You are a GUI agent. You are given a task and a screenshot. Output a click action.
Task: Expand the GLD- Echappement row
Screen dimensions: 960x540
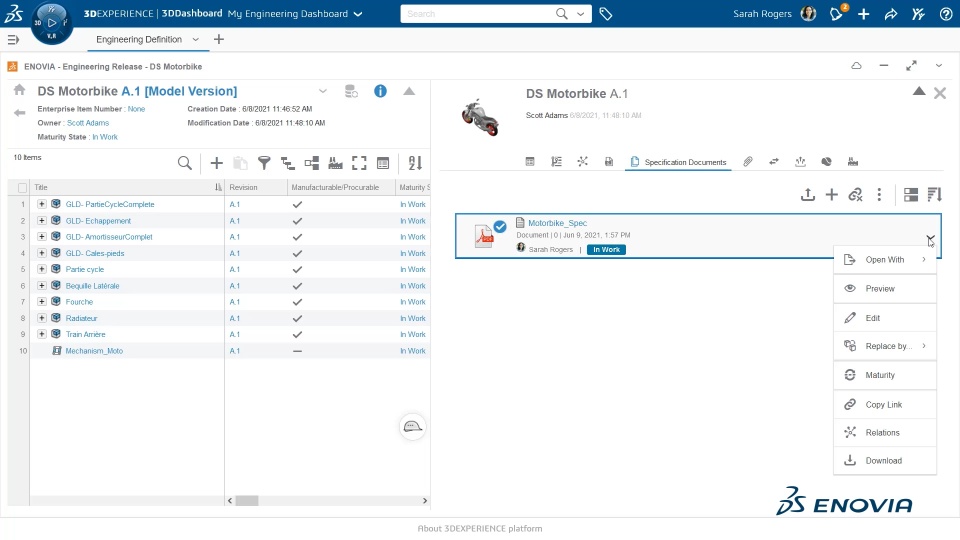pos(42,220)
